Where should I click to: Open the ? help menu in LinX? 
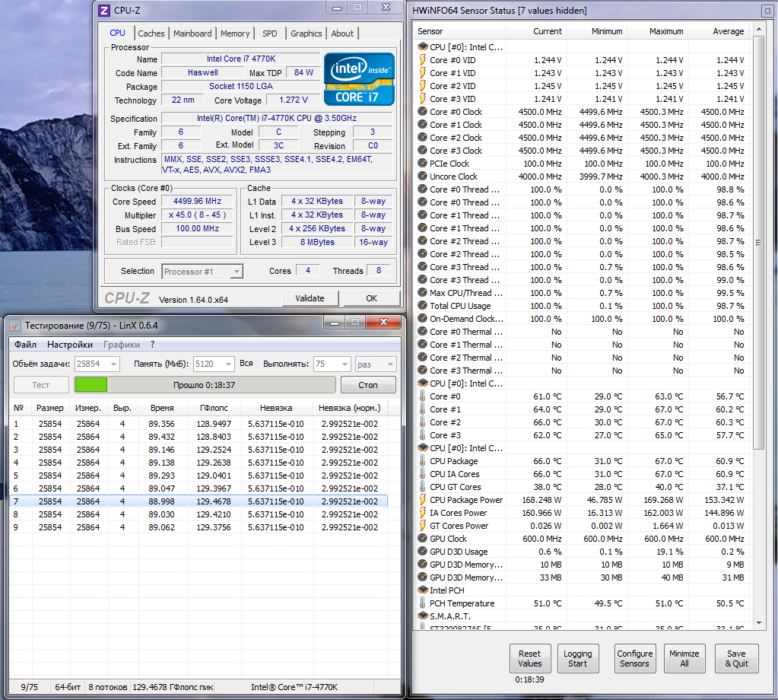point(152,345)
